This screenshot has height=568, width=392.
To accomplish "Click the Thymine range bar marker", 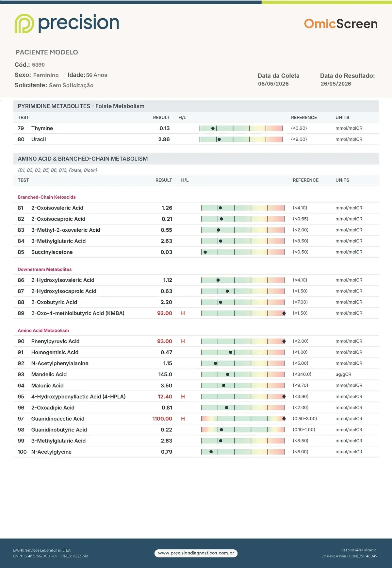I will (x=213, y=128).
